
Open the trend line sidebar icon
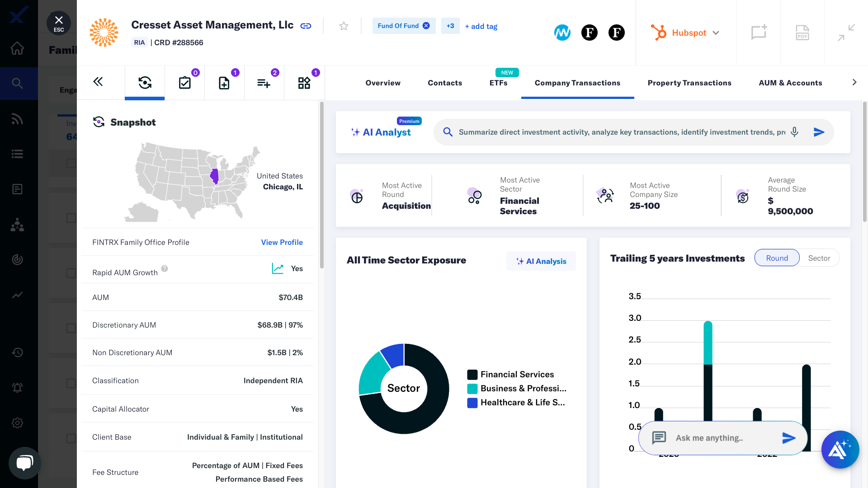point(17,295)
